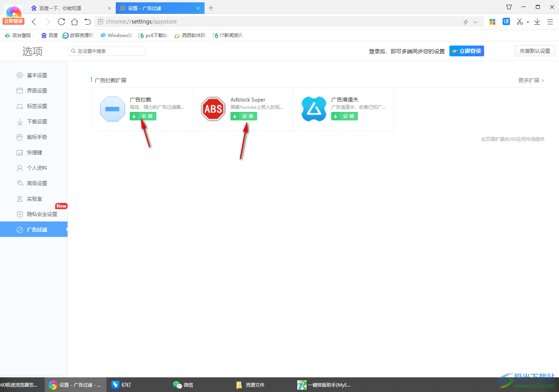This screenshot has height=392, width=559.
Task: Open 基本设置 in the sidebar
Action: [34, 75]
